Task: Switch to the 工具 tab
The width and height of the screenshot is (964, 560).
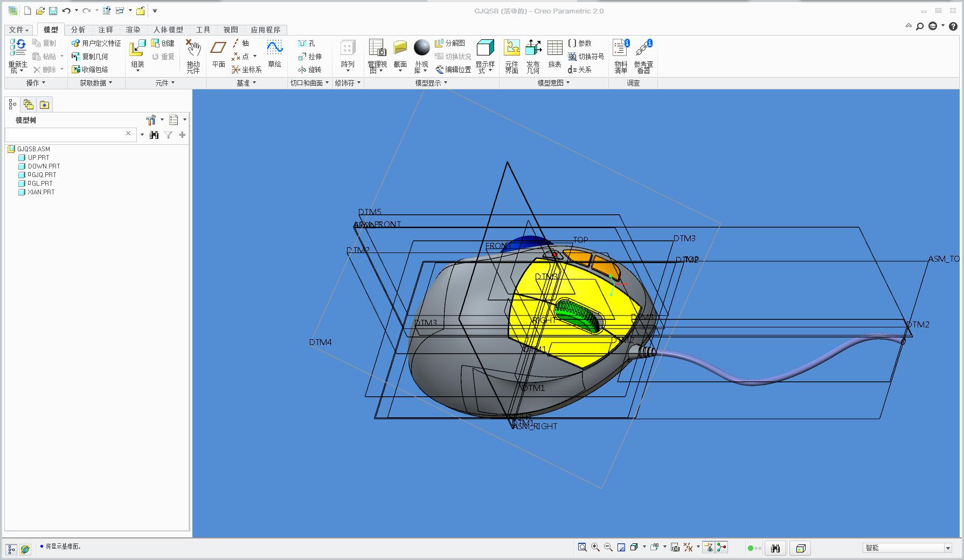Action: click(x=203, y=30)
